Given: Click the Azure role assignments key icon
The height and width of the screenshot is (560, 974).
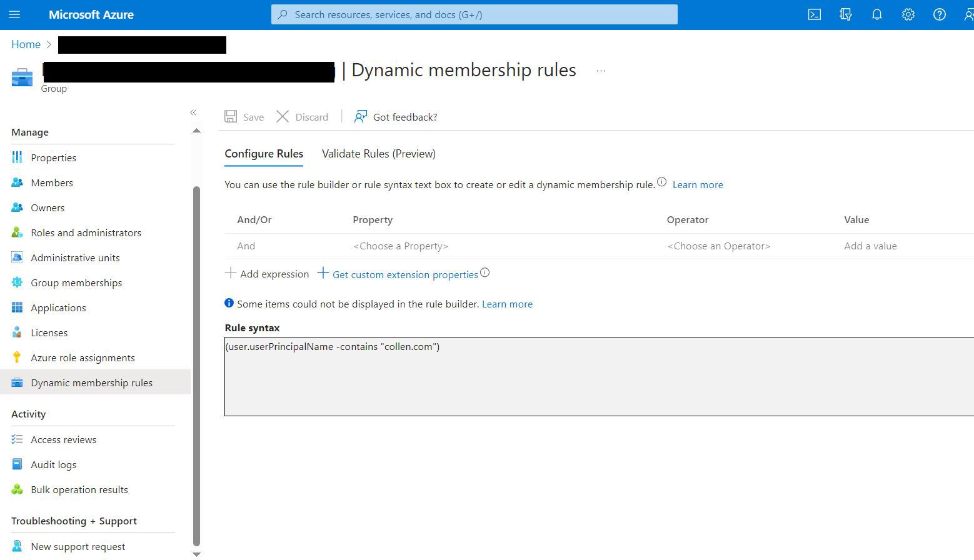Looking at the screenshot, I should 17,357.
